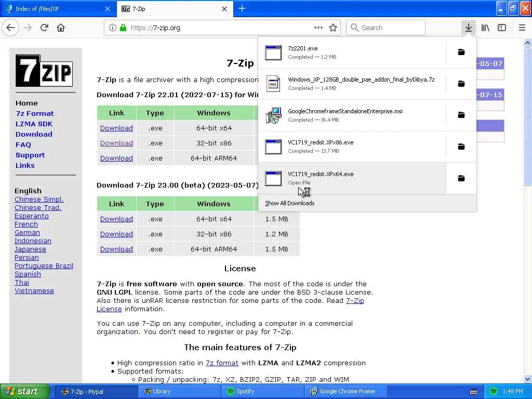Open the Links sidebar page

click(x=25, y=166)
